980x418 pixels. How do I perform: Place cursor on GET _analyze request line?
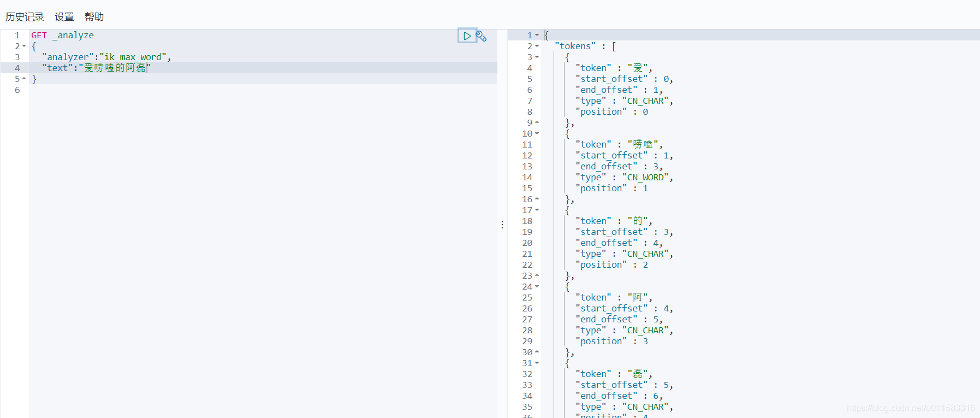pos(62,35)
